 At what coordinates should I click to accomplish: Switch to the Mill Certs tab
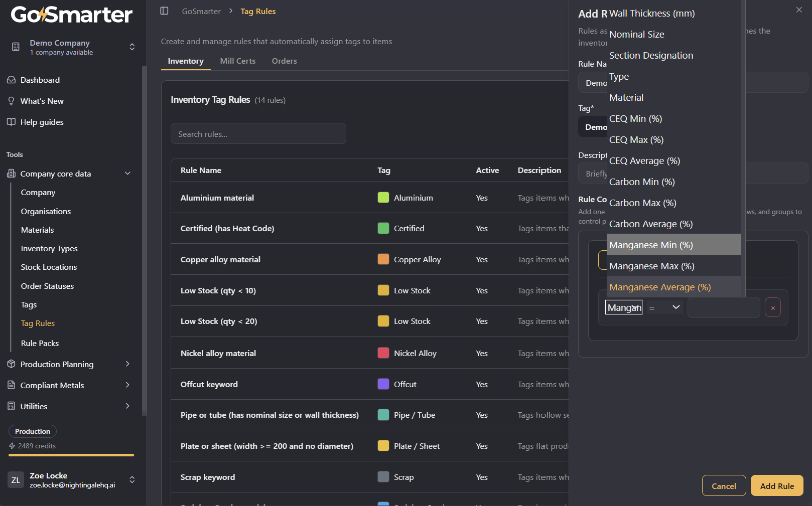238,61
